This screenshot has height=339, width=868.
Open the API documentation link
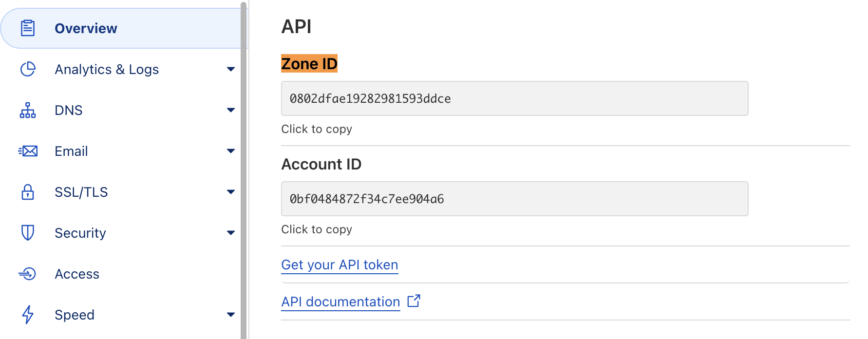340,301
